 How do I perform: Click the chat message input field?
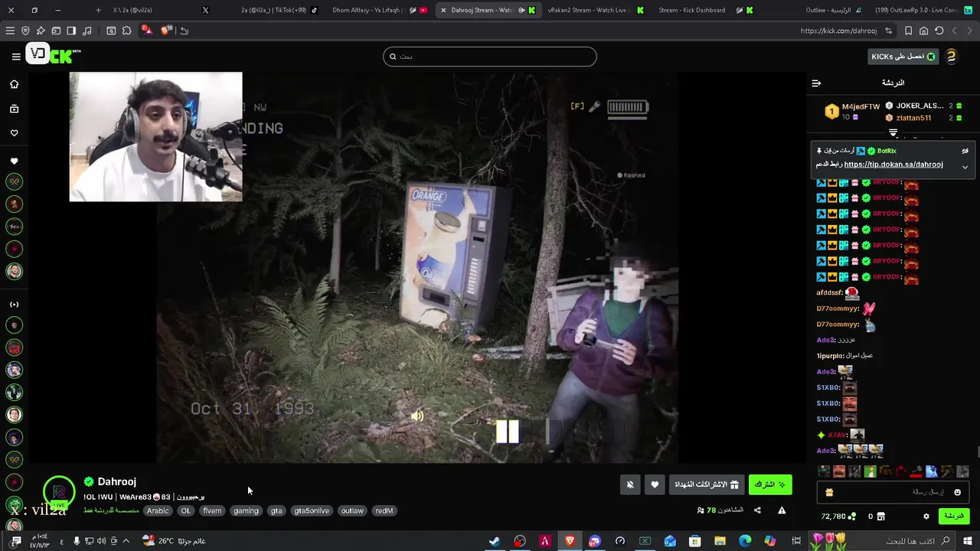pos(894,492)
